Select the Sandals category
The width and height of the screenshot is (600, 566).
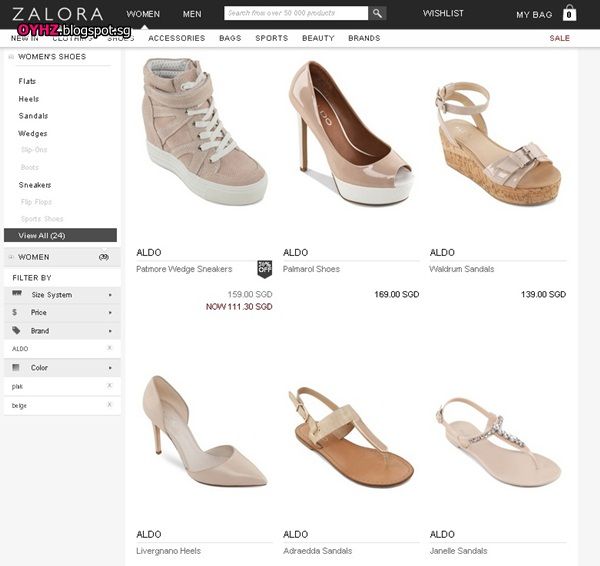[x=33, y=116]
